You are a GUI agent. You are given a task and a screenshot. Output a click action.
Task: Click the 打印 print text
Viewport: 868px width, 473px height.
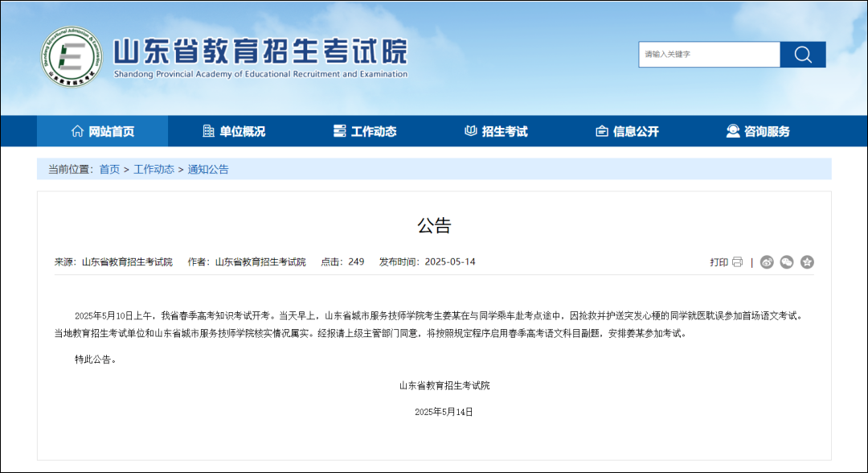[x=719, y=262]
